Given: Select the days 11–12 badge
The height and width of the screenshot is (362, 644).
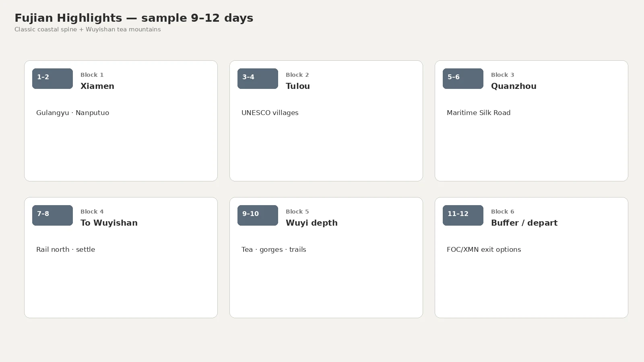Looking at the screenshot, I should [x=463, y=215].
